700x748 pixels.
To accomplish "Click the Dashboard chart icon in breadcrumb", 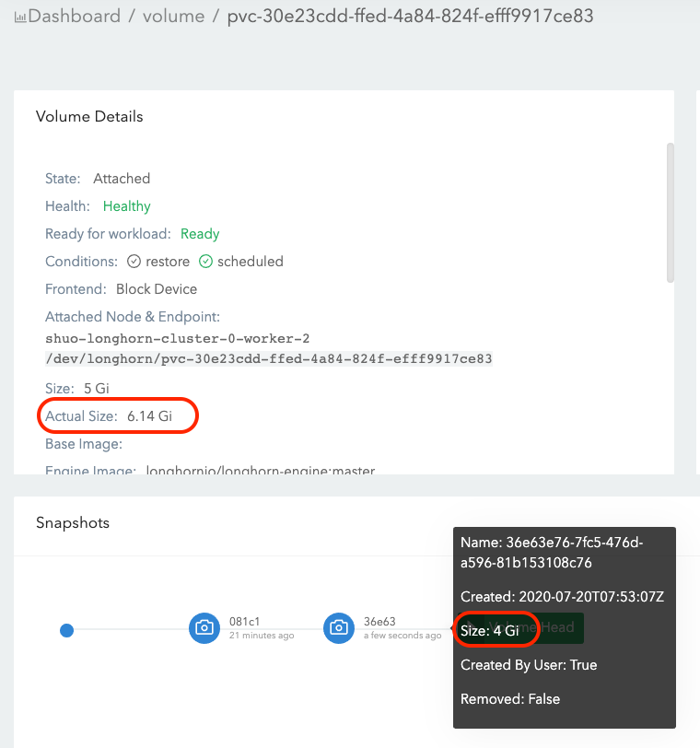I will 20,17.
